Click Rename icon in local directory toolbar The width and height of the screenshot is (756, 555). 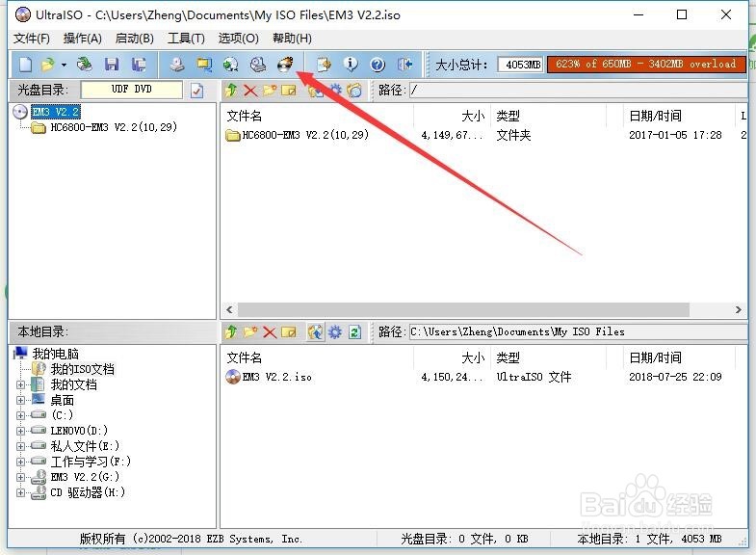pos(288,331)
